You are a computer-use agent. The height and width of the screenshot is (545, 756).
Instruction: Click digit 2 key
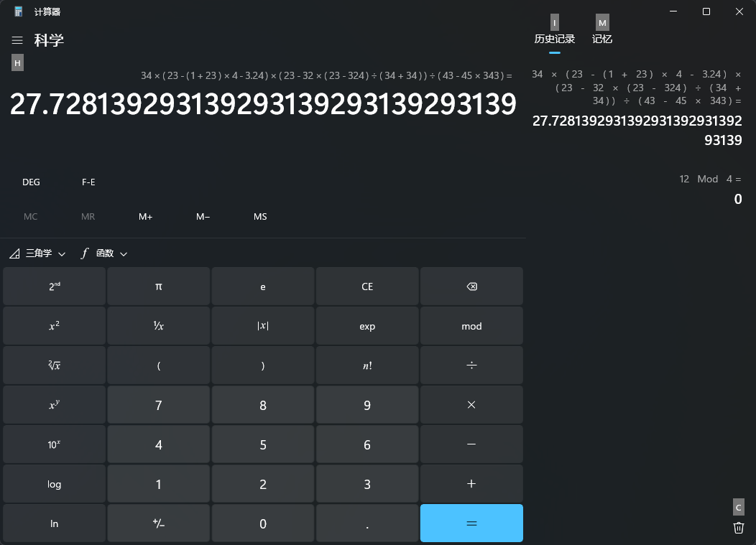coord(263,484)
